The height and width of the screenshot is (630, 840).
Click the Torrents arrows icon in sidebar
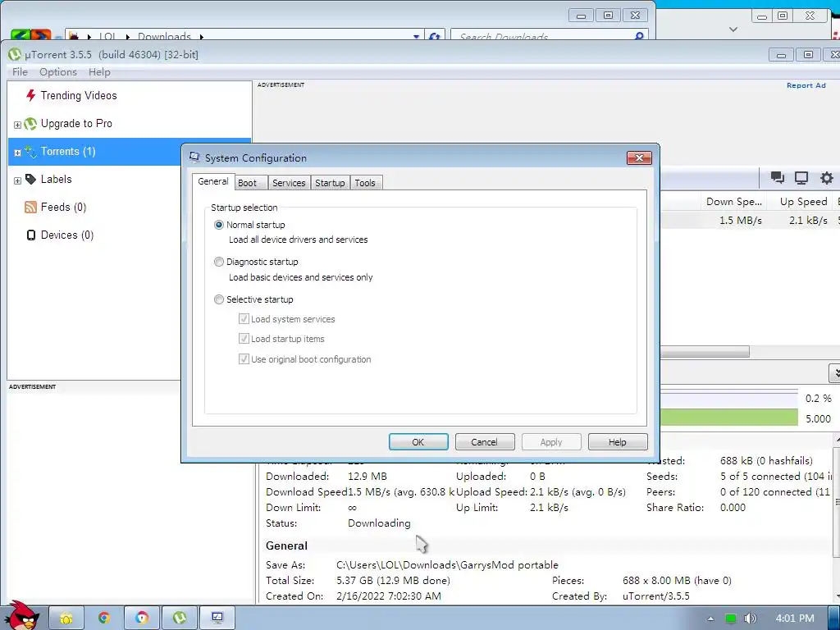(30, 152)
